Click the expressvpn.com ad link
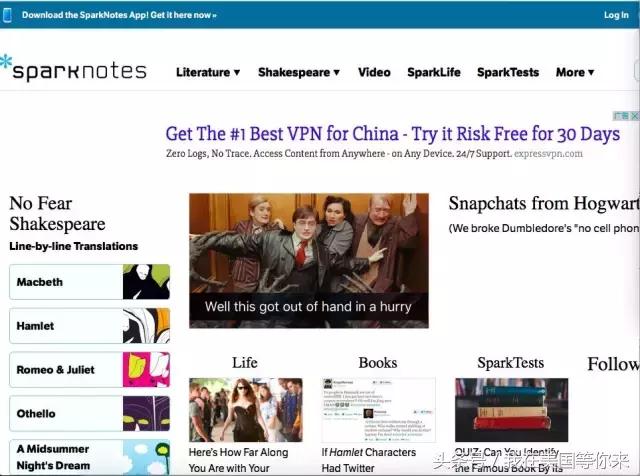640x476 pixels. point(548,154)
